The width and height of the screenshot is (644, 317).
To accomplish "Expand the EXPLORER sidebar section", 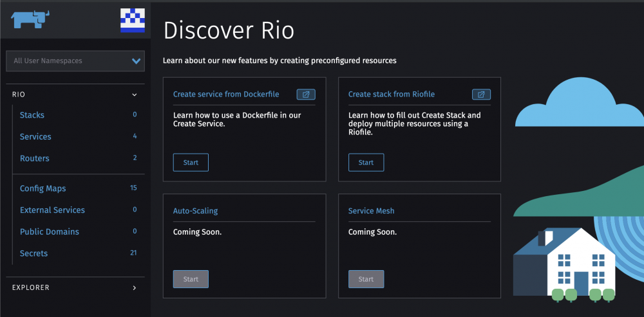I will click(x=134, y=288).
